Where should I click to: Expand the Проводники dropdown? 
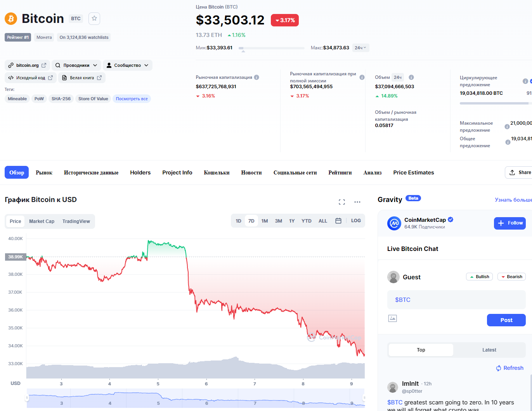tap(76, 65)
